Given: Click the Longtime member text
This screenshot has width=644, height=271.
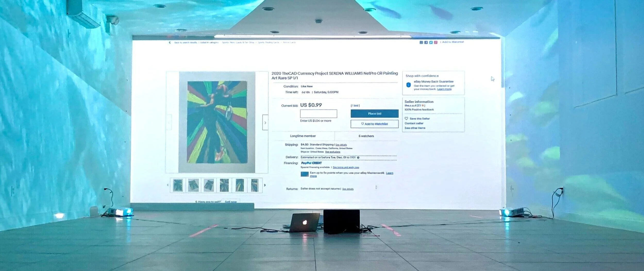Looking at the screenshot, I should [x=303, y=136].
